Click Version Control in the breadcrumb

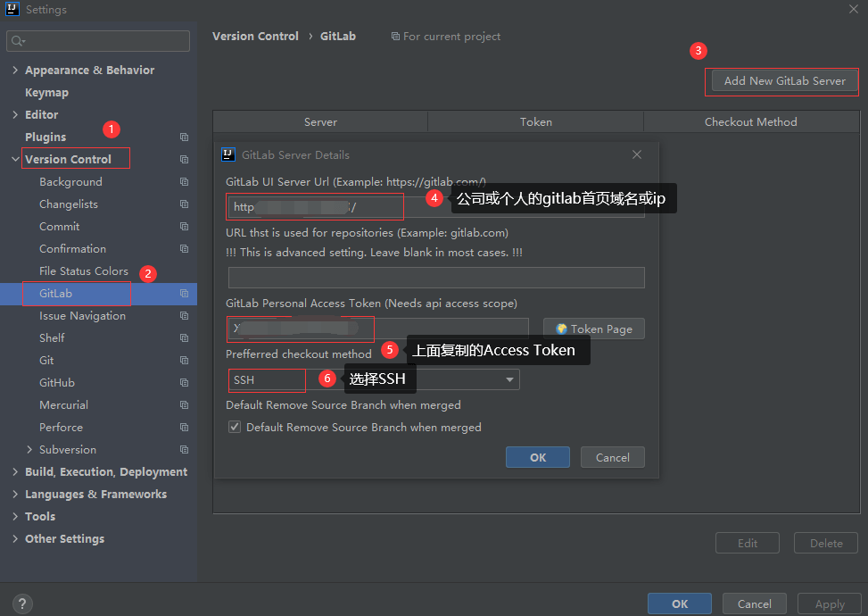pos(255,36)
